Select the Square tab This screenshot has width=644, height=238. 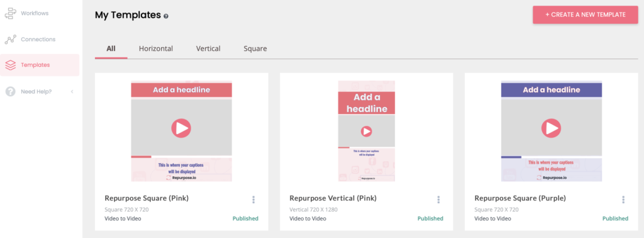pos(255,48)
